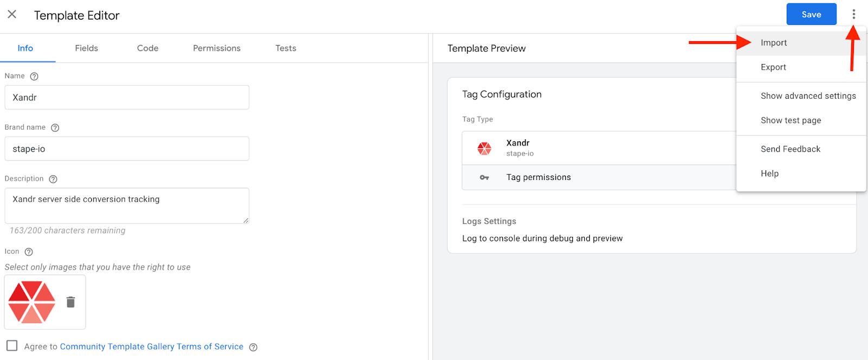Choose Send Feedback menu entry
The height and width of the screenshot is (360, 868).
tap(801, 149)
